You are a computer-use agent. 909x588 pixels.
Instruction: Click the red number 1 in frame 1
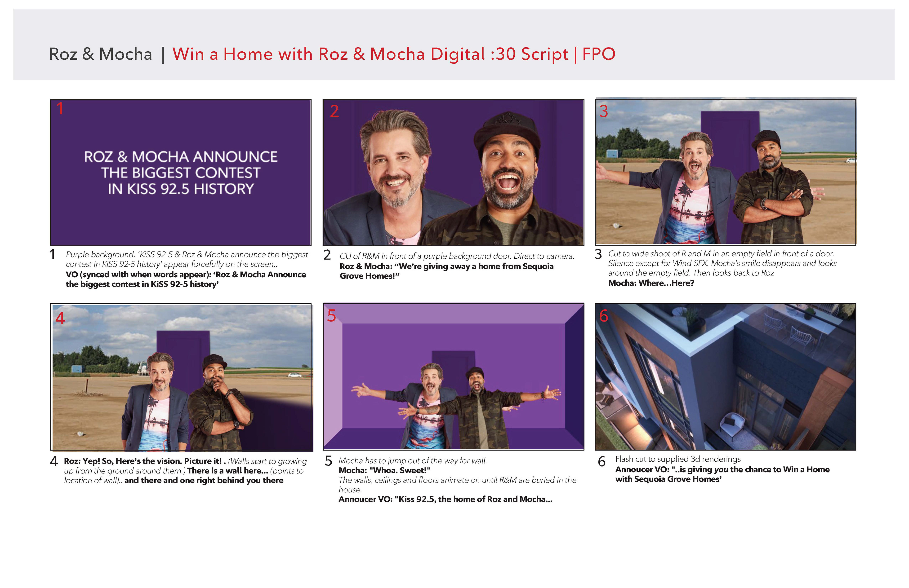[60, 109]
